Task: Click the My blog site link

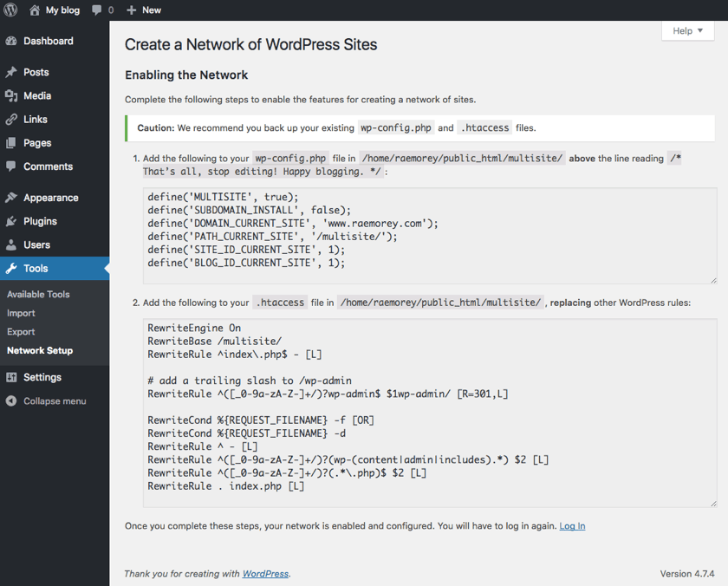Action: point(62,10)
